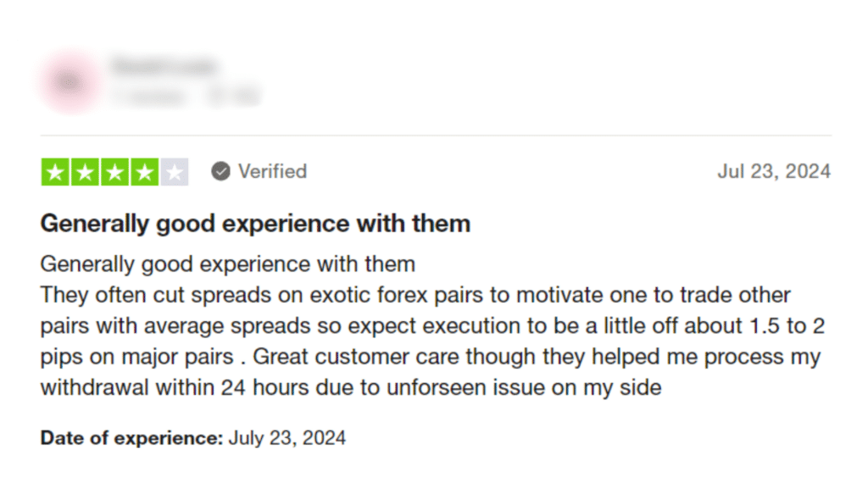Image resolution: width=868 pixels, height=488 pixels.
Task: Click the line starting 'withdrawal within 24 hours'
Action: [x=351, y=387]
